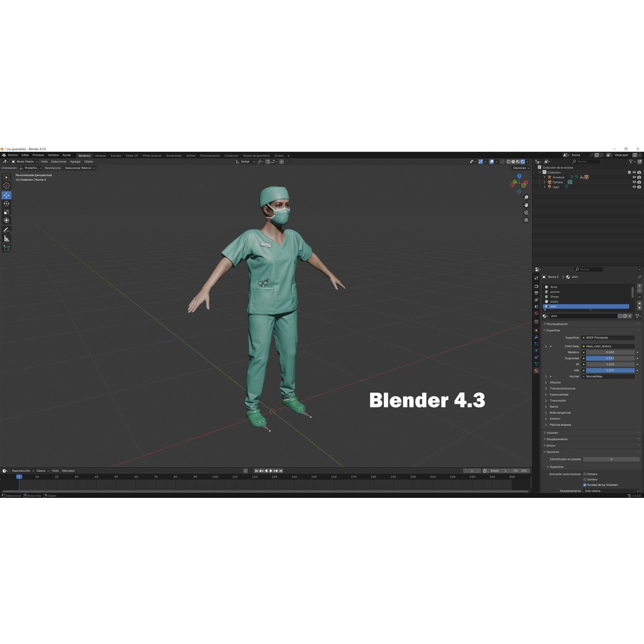
Task: Open the Modo Objeto dropdown
Action: click(25, 162)
